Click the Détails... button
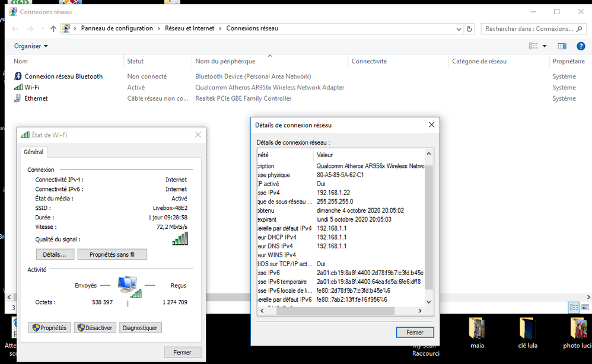The image size is (592, 364). point(55,254)
